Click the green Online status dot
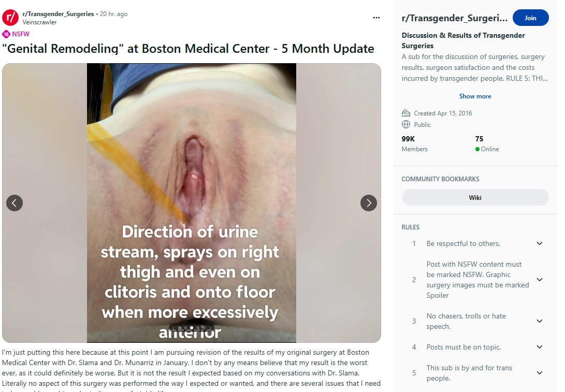The height and width of the screenshot is (392, 565). 477,149
